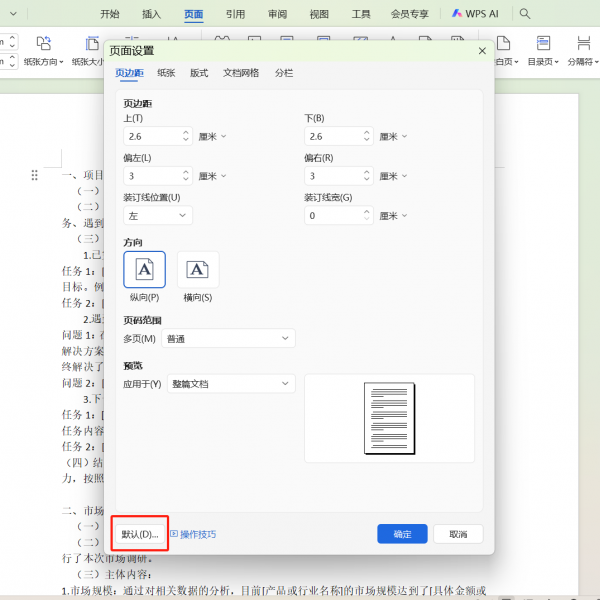Open the 应用于 apply-to dropdown

231,384
